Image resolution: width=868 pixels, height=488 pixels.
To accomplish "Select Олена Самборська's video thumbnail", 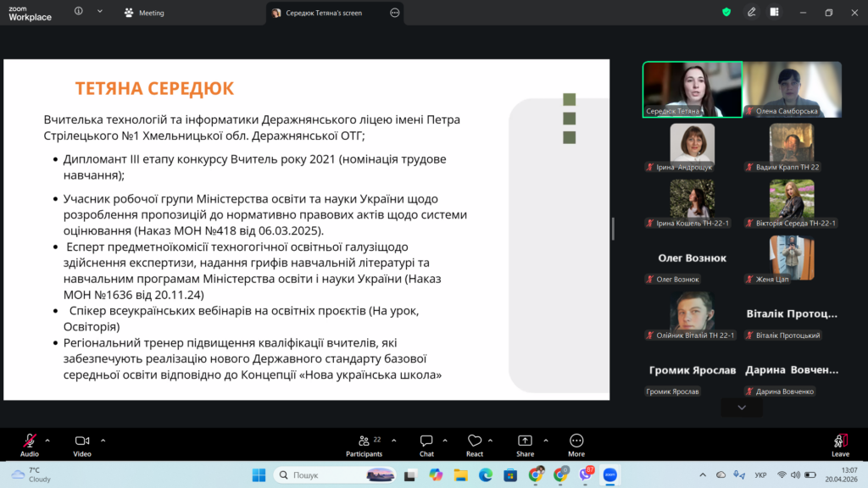I will pos(793,89).
